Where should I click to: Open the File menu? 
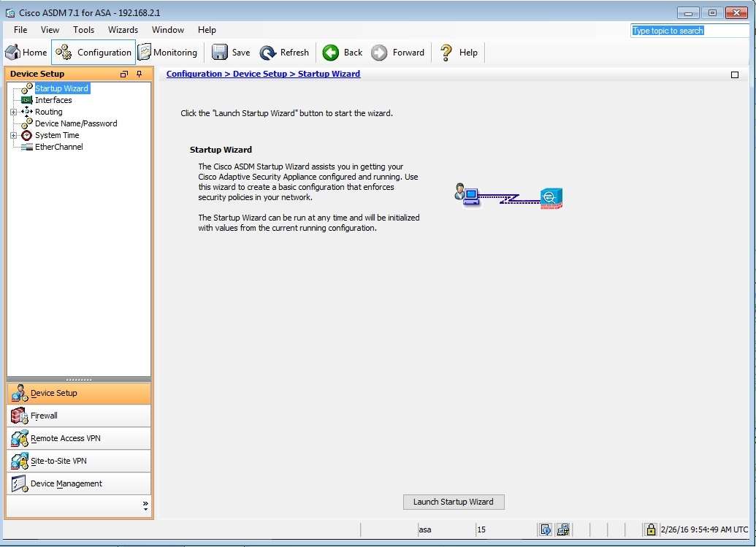click(x=20, y=30)
